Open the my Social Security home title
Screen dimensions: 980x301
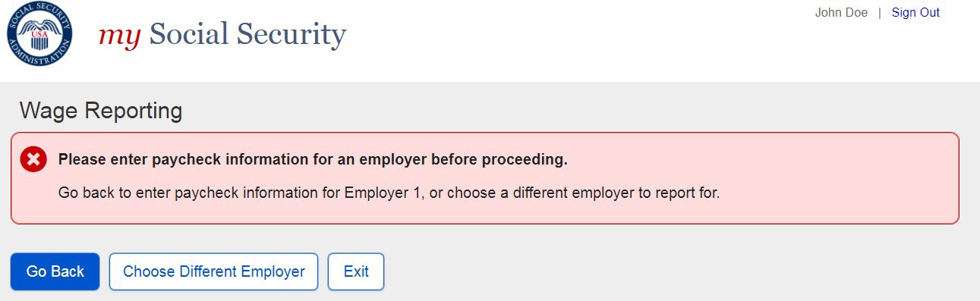[x=222, y=35]
